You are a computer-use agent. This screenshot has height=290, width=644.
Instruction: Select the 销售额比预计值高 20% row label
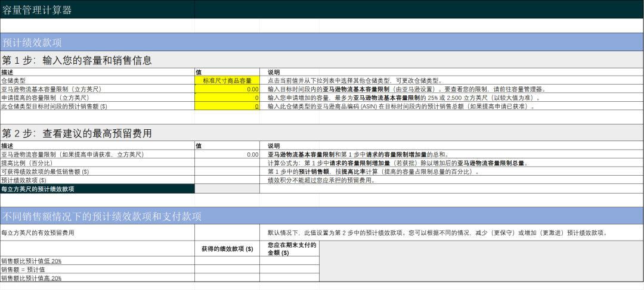point(97,277)
